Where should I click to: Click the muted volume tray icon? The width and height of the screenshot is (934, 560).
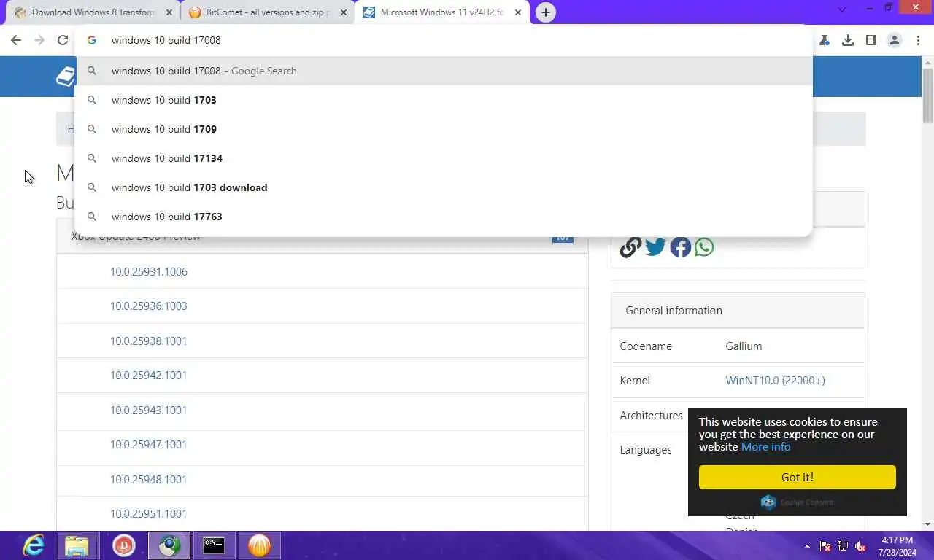860,546
